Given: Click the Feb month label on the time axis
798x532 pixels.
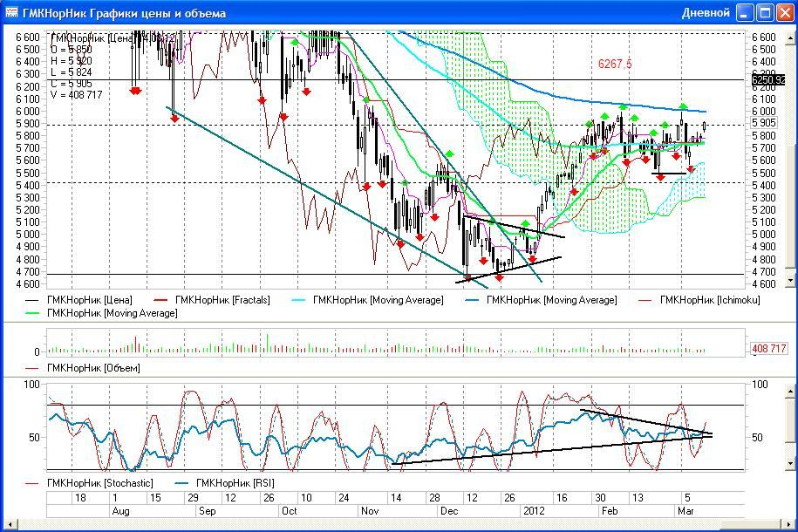Looking at the screenshot, I should click(x=610, y=511).
